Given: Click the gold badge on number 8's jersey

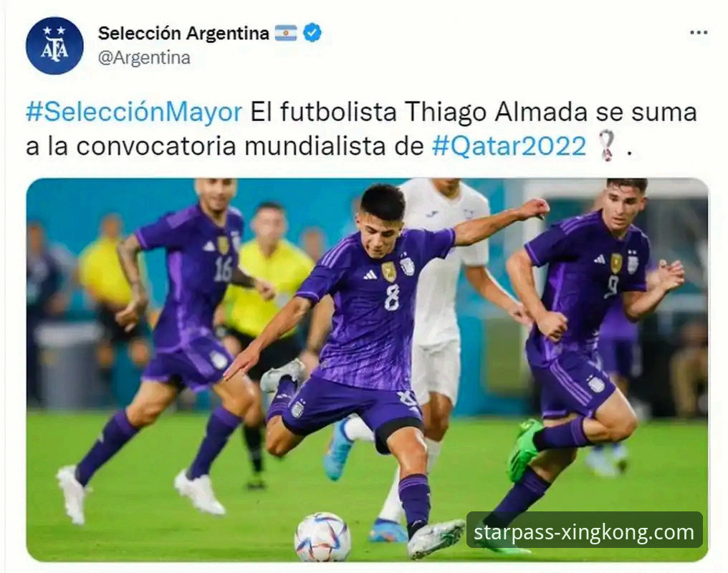Looking at the screenshot, I should pyautogui.click(x=389, y=271).
